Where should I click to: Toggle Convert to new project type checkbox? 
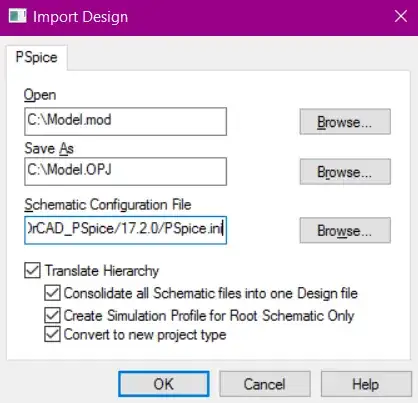pos(52,334)
